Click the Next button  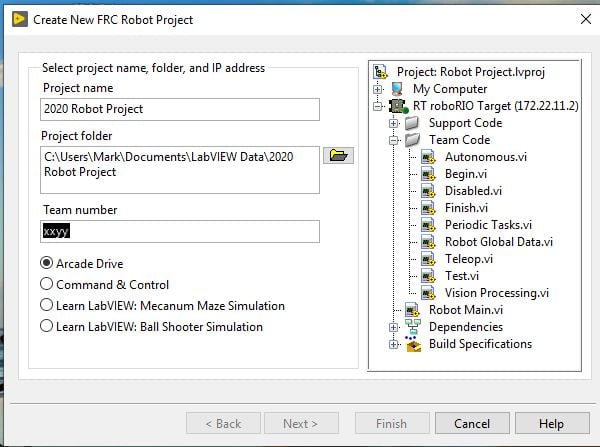point(301,423)
